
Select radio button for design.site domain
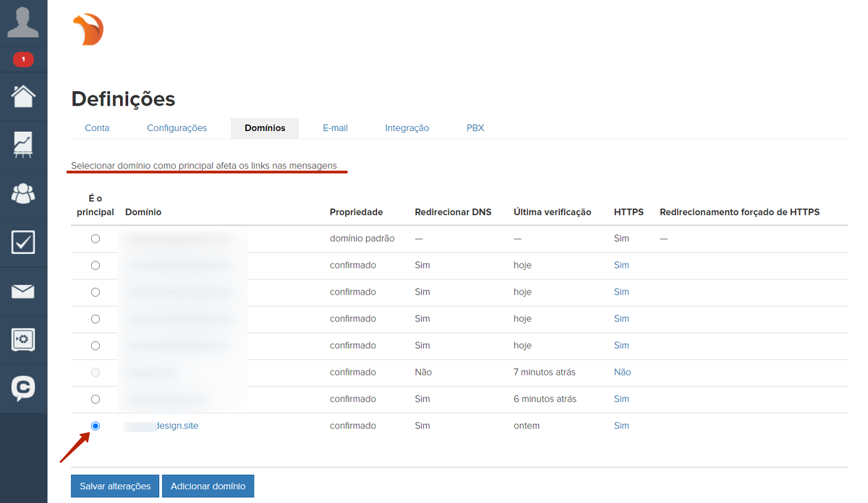tap(95, 426)
